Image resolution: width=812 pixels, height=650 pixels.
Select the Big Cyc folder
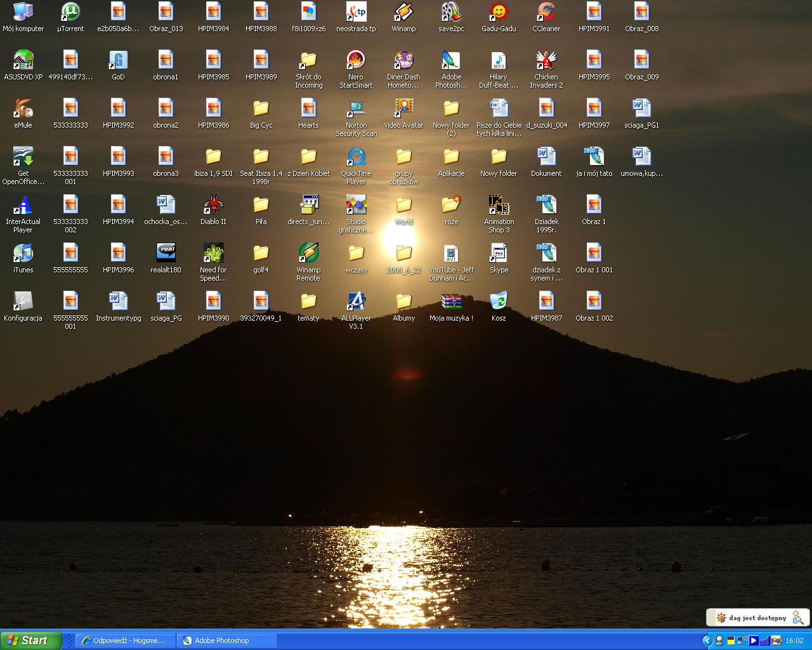261,114
